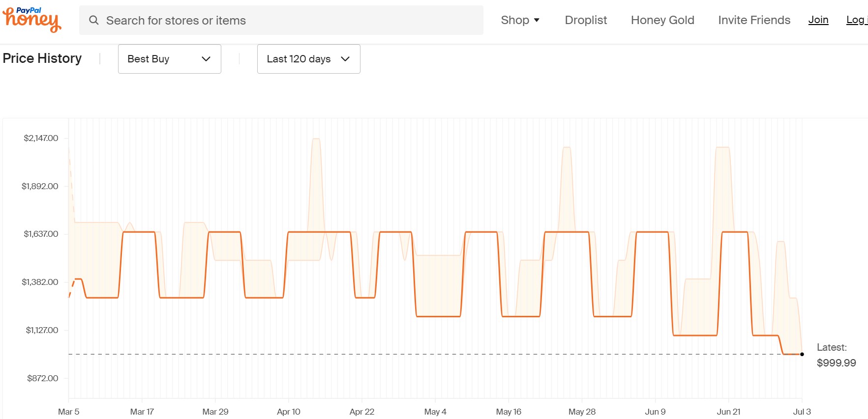Click the Log in link
Image resolution: width=868 pixels, height=419 pixels.
[857, 20]
